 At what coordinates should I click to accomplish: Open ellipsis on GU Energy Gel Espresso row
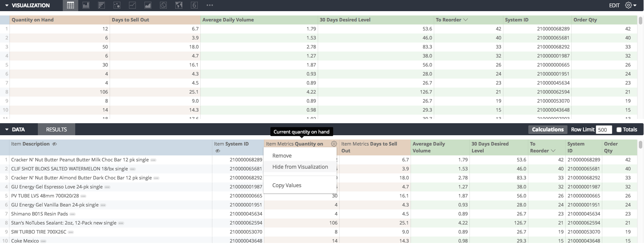point(107,187)
